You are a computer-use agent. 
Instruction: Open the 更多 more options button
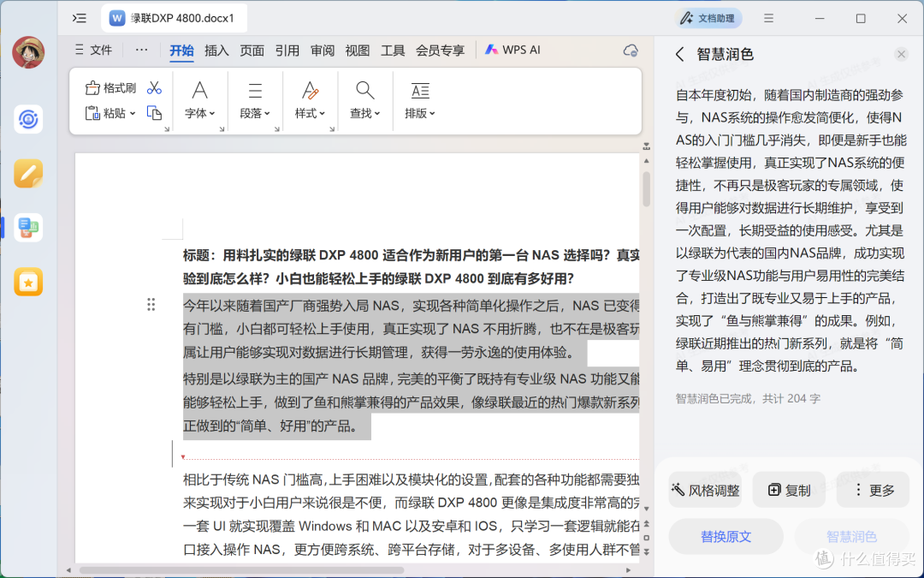click(x=873, y=490)
